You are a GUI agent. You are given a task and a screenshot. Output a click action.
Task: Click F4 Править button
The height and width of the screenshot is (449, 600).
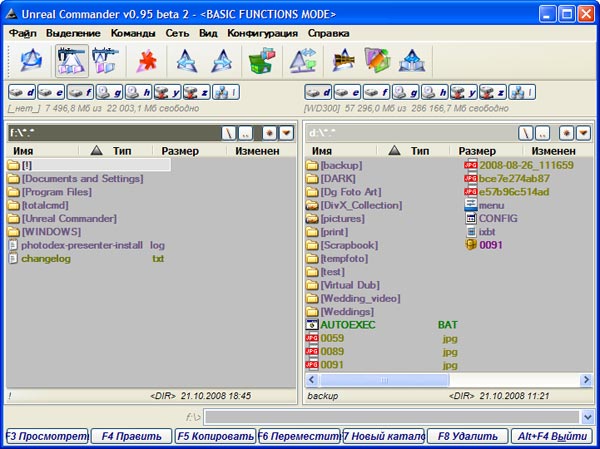click(x=131, y=436)
